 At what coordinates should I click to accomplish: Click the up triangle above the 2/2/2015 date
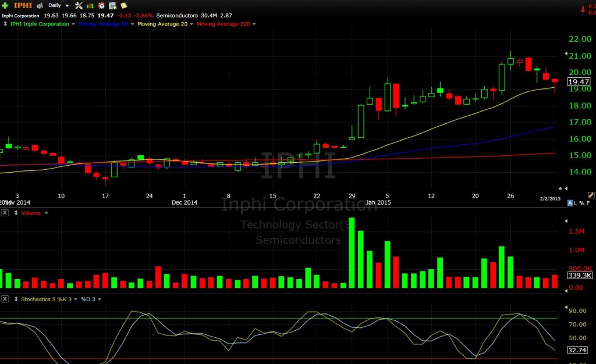tap(560, 188)
